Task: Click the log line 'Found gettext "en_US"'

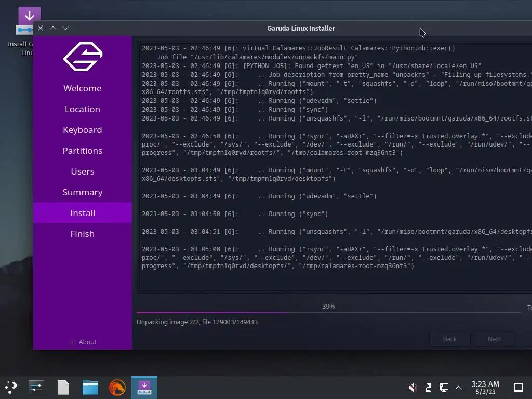Action: 312,66
